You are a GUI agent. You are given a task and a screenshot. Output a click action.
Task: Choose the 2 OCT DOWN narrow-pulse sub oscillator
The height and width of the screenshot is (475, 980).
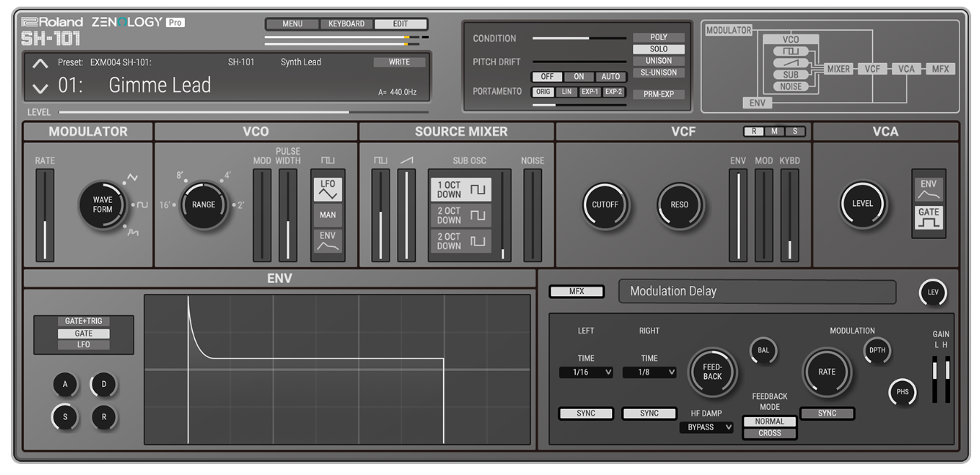tap(461, 241)
